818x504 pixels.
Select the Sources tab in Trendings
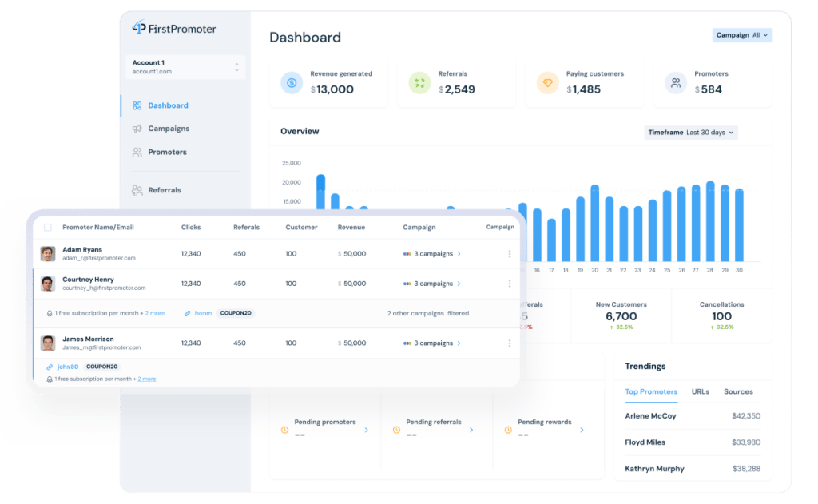[x=738, y=392]
